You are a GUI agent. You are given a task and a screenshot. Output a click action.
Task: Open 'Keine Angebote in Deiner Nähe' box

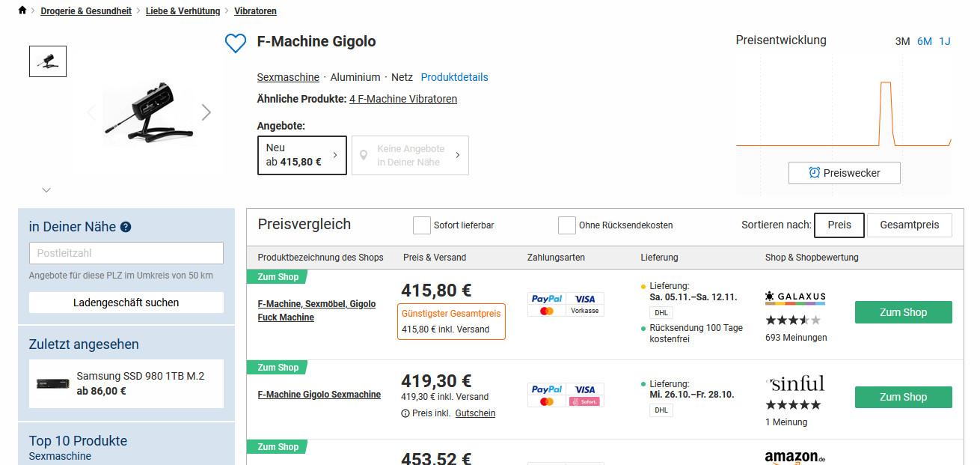[x=410, y=155]
